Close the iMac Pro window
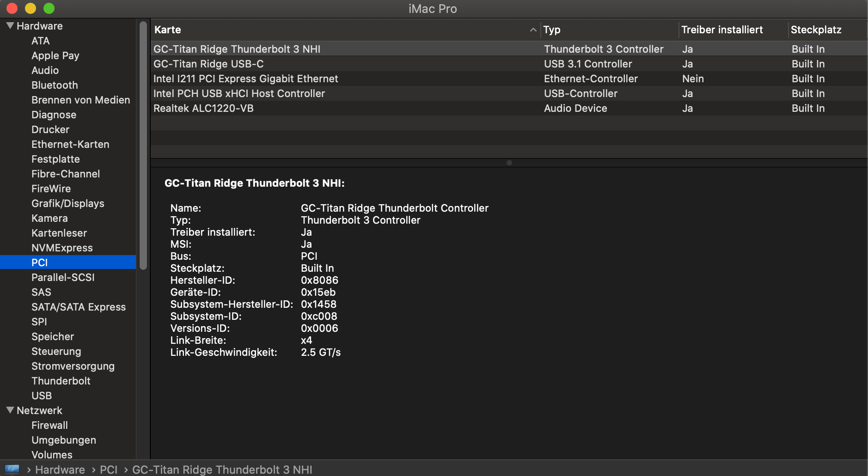868x476 pixels. click(x=12, y=8)
